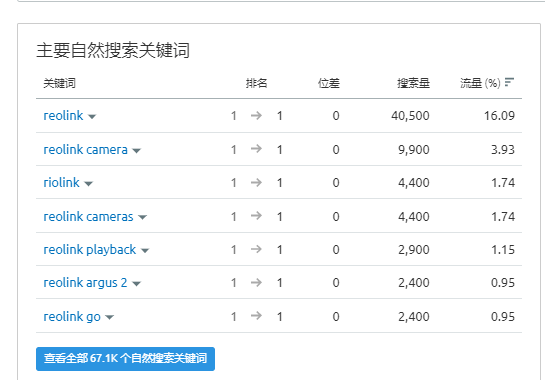545x380 pixels.
Task: Open the reolink cameras keyword link
Action: [x=88, y=216]
